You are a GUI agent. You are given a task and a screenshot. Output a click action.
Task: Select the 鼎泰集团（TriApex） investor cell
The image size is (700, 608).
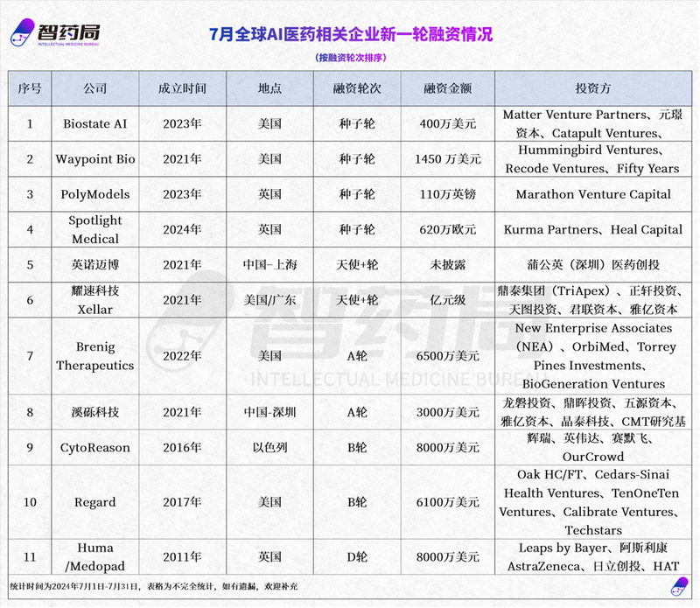click(593, 300)
